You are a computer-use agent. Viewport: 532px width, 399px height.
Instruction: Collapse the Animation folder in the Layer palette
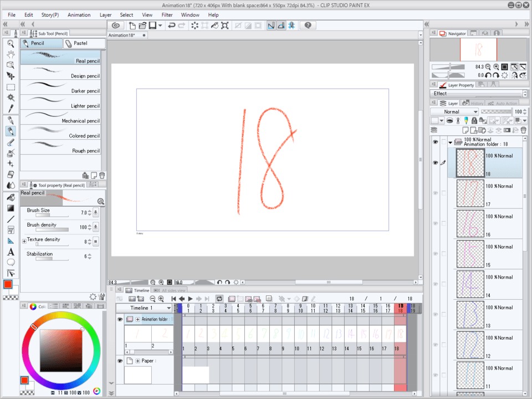point(450,142)
